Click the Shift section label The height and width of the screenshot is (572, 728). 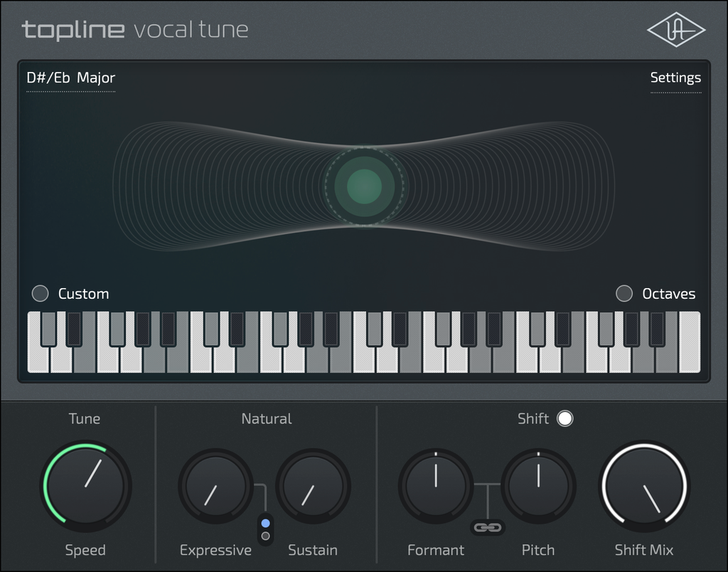click(x=533, y=418)
